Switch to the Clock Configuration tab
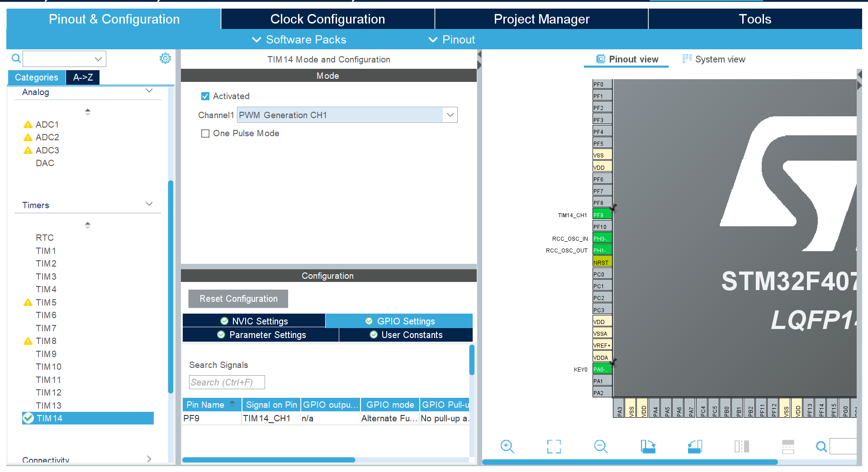Viewport: 868px width, 472px height. (328, 19)
